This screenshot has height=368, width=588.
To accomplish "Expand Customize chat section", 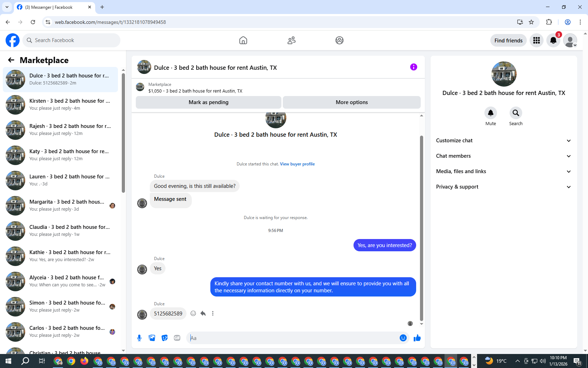I will point(504,141).
